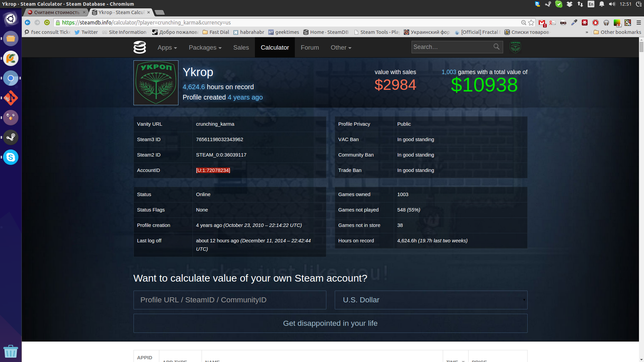This screenshot has width=644, height=362.
Task: Open the volume indicator in top panel
Action: [x=612, y=4]
